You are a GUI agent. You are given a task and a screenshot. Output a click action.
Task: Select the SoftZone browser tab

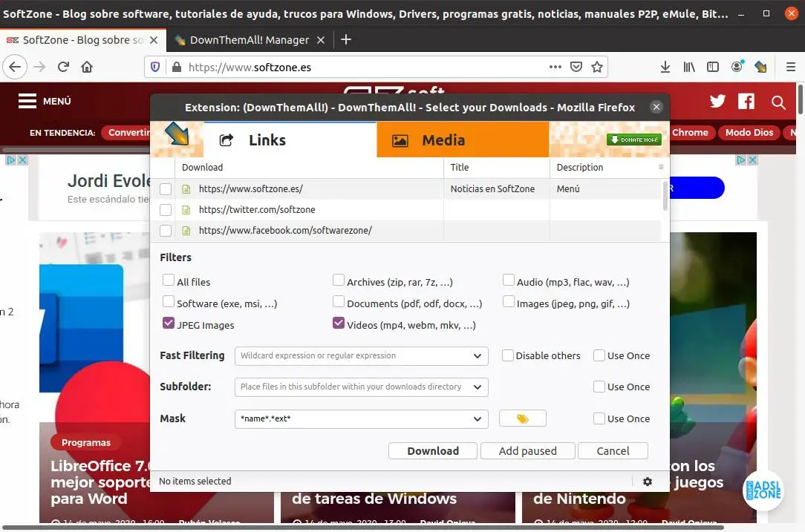coord(83,40)
